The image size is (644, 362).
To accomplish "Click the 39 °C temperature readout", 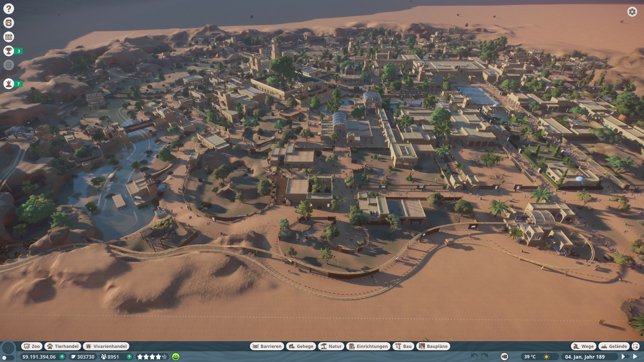I will 530,357.
